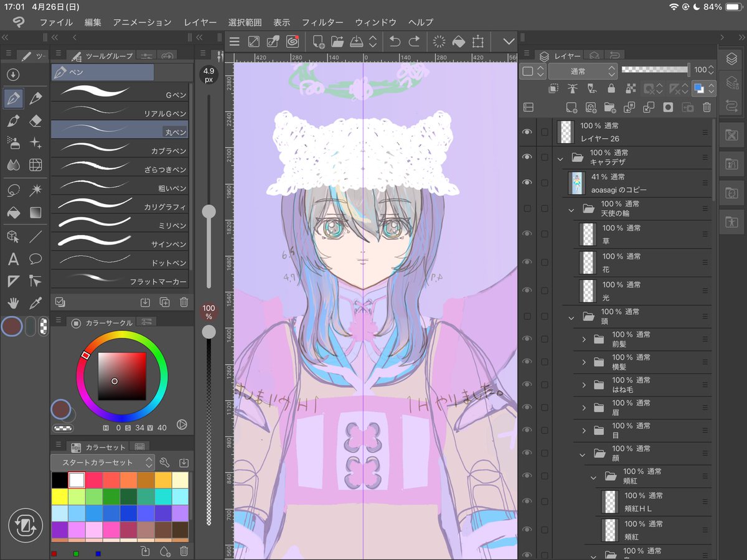Viewport: 747px width, 560px height.
Task: Toggle visibility of the 花 layer
Action: tap(527, 262)
